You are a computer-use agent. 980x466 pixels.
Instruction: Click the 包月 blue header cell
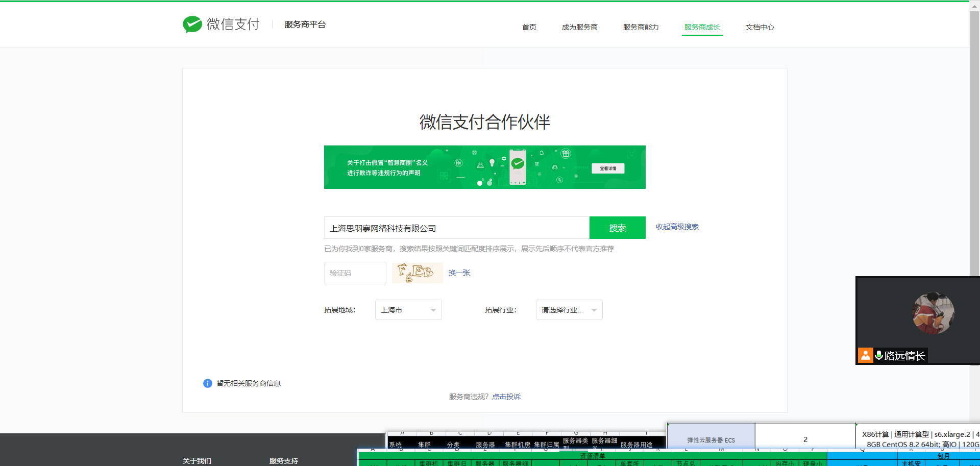coord(944,456)
